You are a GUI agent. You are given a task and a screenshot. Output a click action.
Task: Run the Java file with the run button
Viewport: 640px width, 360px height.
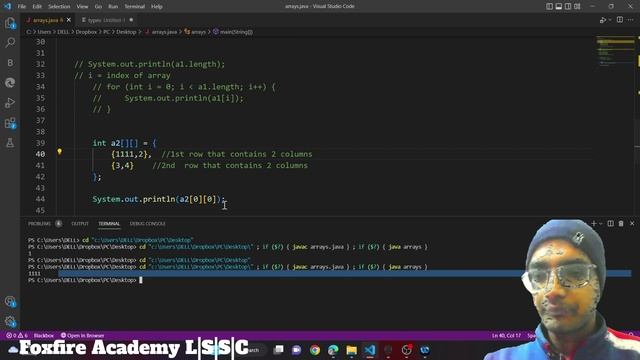602,20
